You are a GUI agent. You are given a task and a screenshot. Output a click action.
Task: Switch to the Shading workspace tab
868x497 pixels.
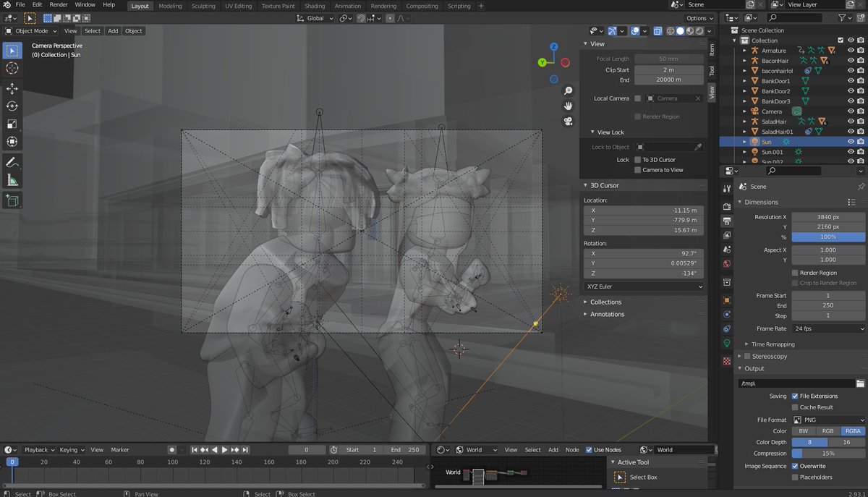click(315, 6)
